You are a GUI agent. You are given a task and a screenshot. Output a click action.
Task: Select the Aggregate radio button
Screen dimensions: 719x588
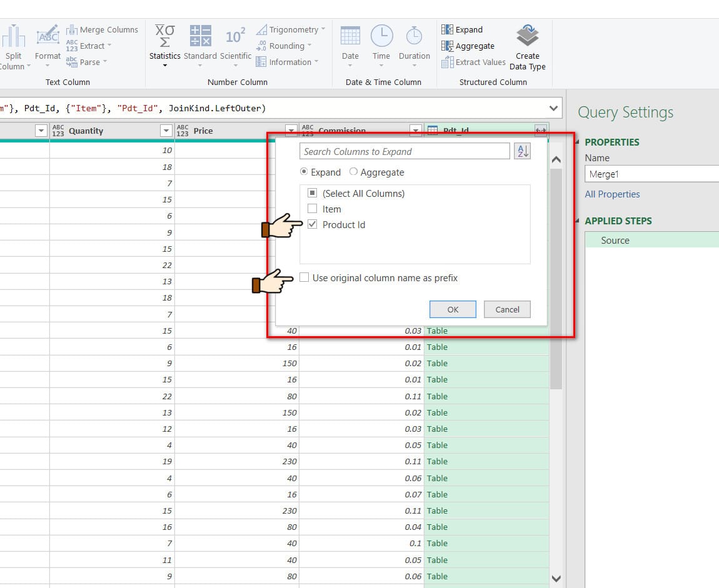point(354,172)
